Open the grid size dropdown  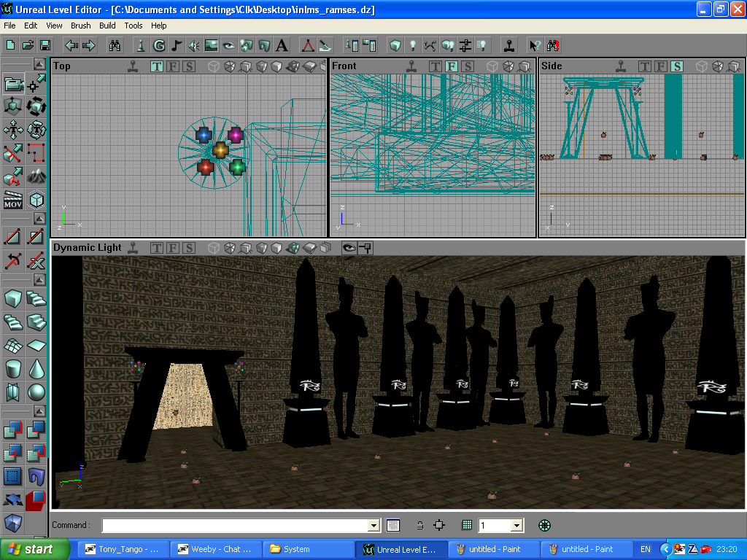(x=516, y=525)
